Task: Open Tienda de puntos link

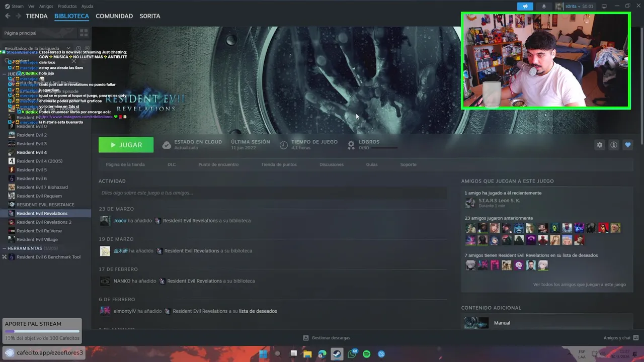Action: click(x=279, y=164)
